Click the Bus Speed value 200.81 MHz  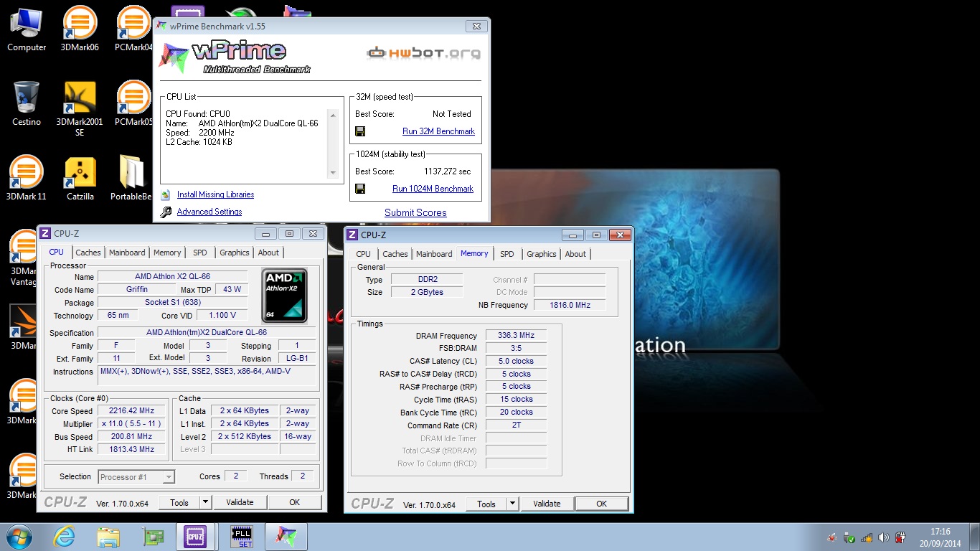point(132,436)
